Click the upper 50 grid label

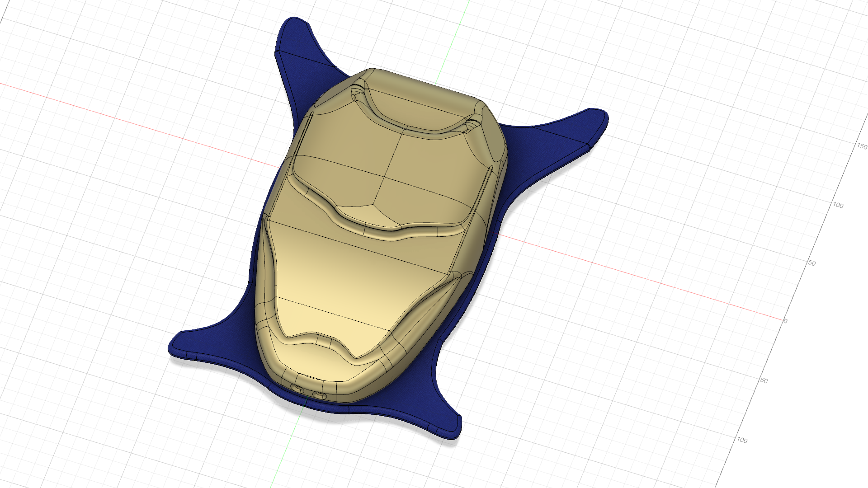click(x=812, y=263)
